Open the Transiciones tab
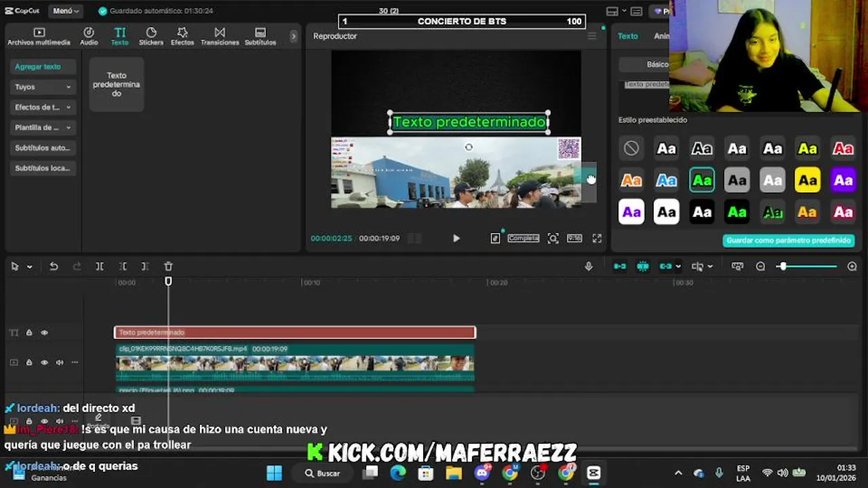Image resolution: width=868 pixels, height=488 pixels. point(220,37)
